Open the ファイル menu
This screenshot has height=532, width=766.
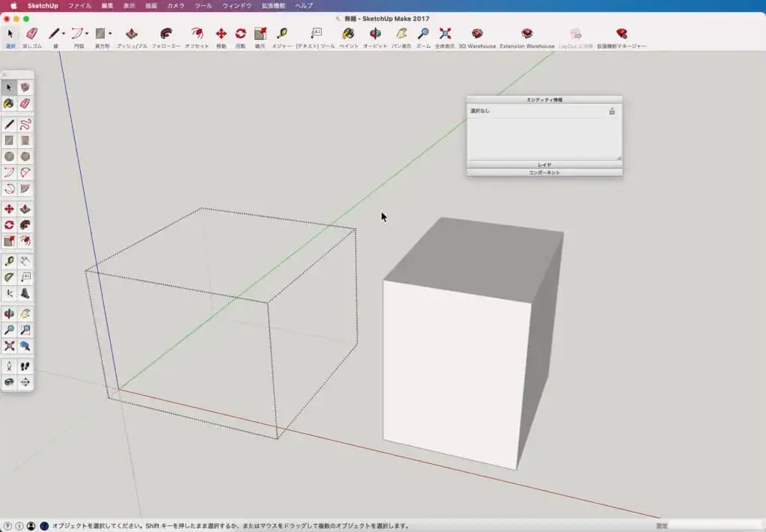pos(79,6)
